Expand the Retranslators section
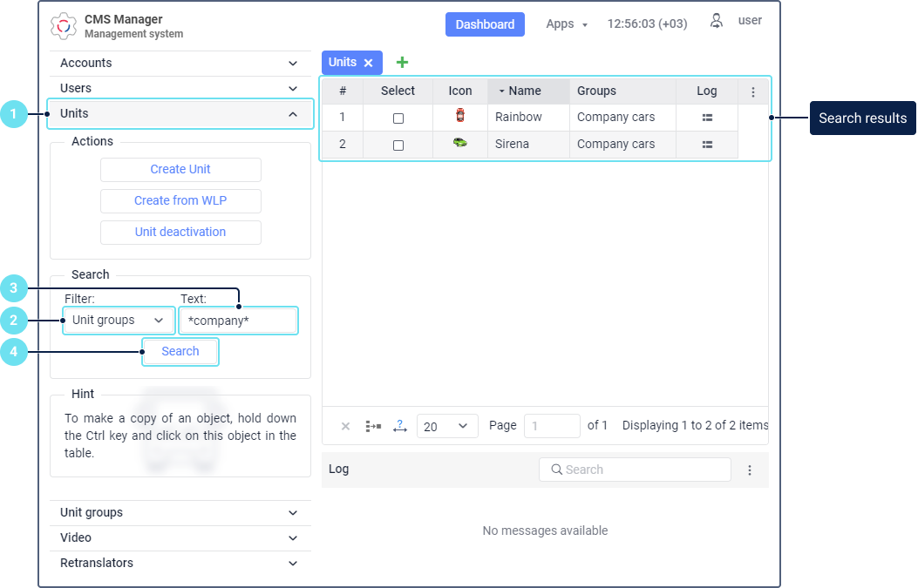 [x=179, y=563]
